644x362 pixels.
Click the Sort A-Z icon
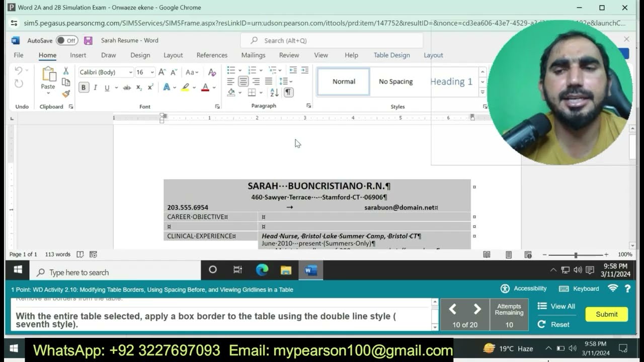274,93
